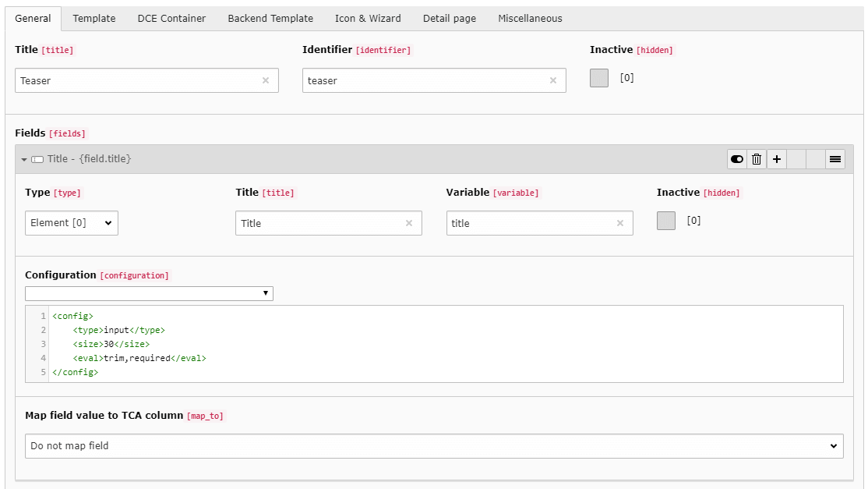
Task: Toggle the Title field enable/disable switch
Action: point(736,158)
